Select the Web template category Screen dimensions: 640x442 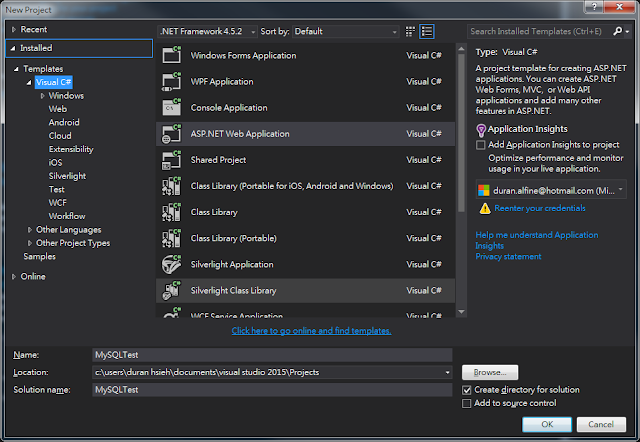coord(57,109)
